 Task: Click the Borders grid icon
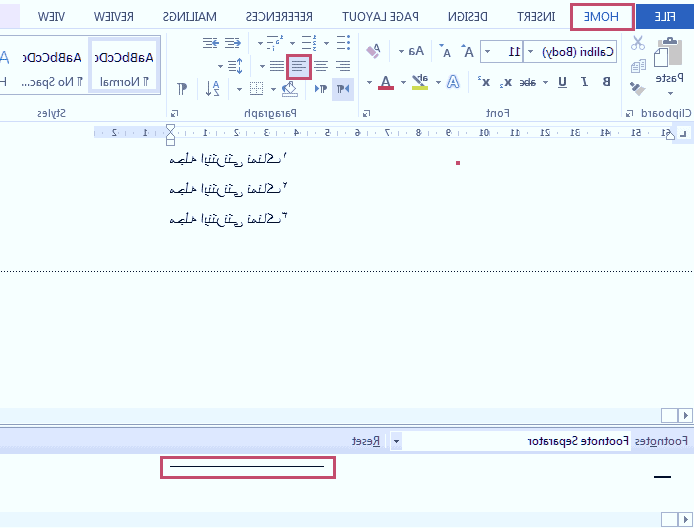click(256, 89)
